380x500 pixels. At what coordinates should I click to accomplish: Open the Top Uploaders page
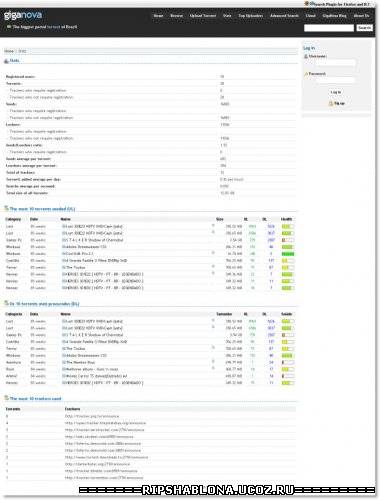point(250,16)
